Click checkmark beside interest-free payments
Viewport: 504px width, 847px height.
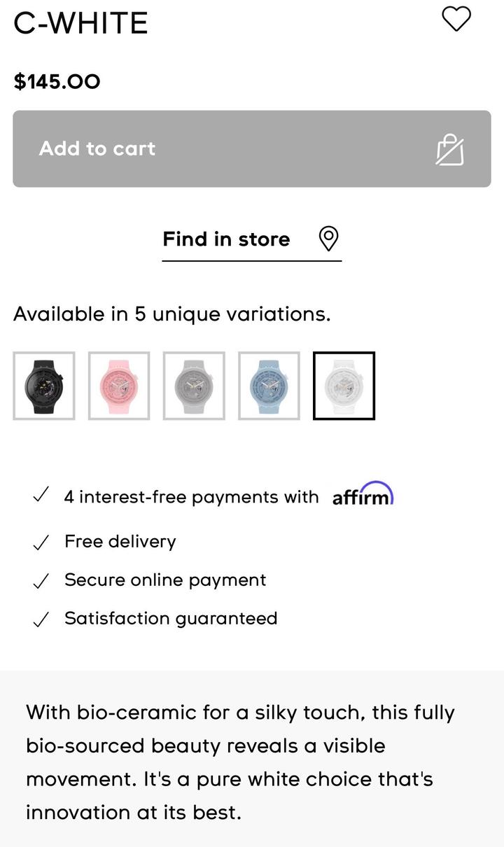click(41, 496)
